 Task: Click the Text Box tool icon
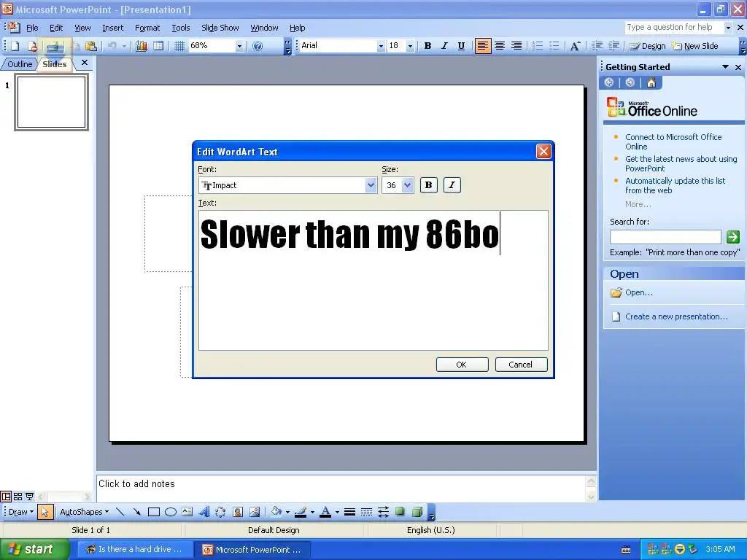[187, 512]
